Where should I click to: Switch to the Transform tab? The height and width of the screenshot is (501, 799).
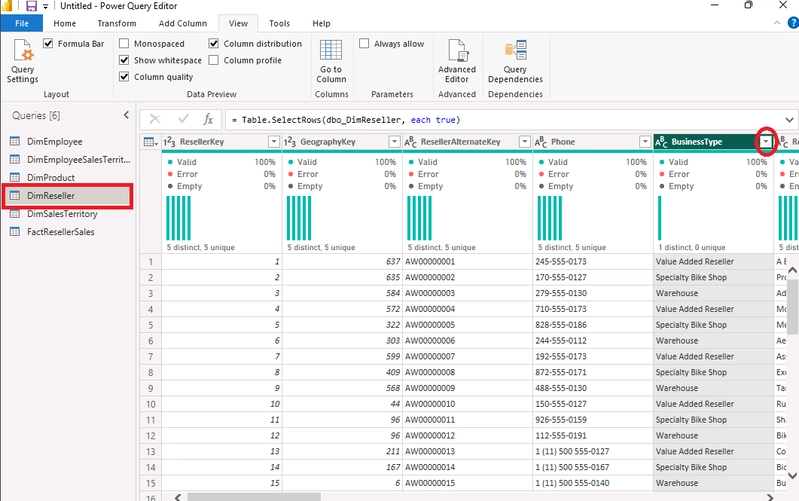click(117, 23)
